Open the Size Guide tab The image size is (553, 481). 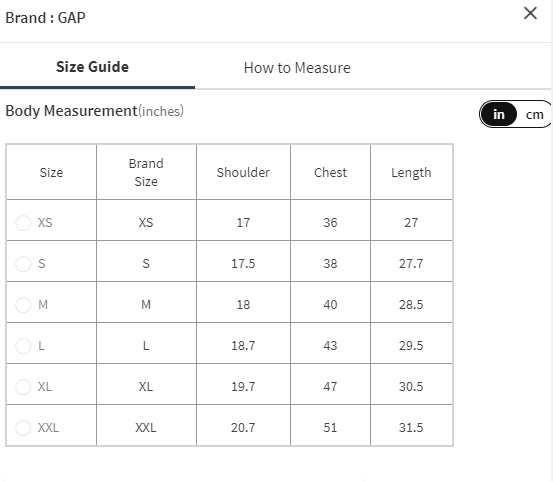pos(92,67)
